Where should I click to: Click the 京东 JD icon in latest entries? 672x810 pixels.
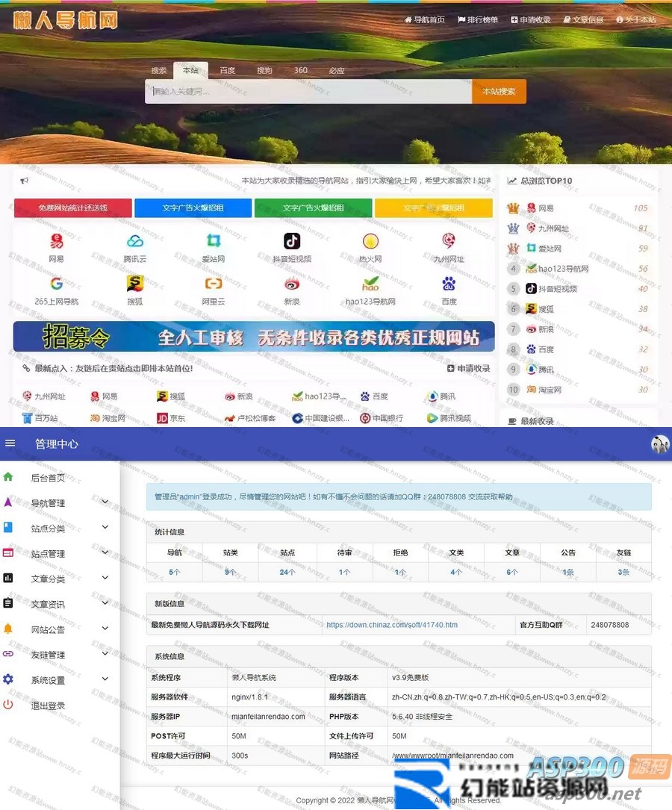[x=162, y=418]
